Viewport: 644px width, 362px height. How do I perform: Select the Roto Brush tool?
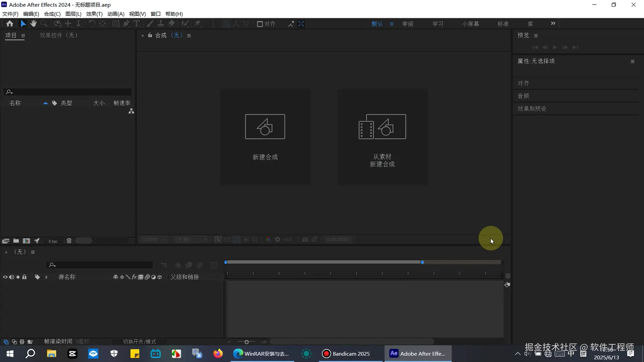pos(185,24)
